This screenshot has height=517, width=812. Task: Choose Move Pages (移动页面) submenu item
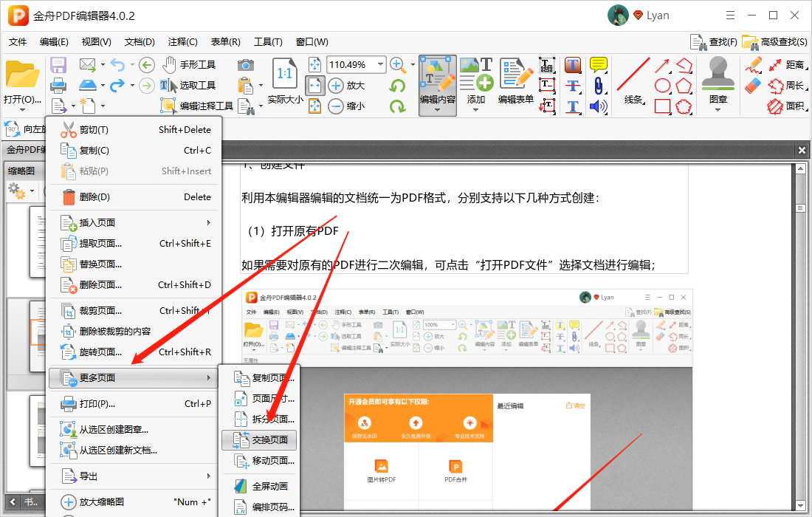pyautogui.click(x=259, y=461)
